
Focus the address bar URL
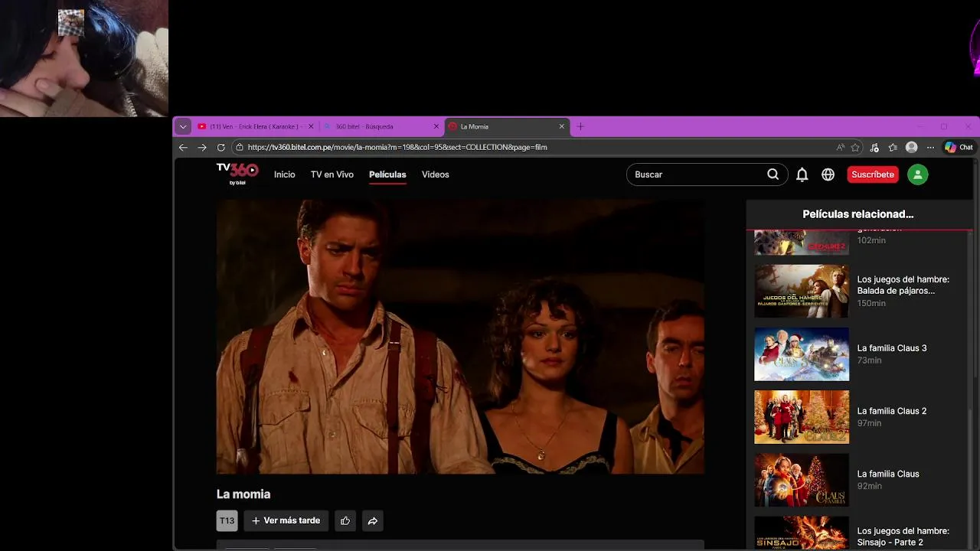[x=397, y=147]
